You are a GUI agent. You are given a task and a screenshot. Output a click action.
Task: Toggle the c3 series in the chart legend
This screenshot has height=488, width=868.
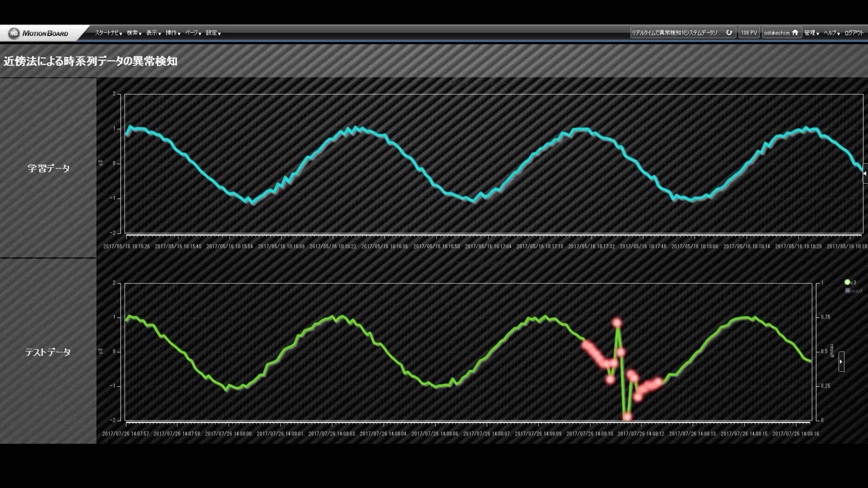click(850, 283)
